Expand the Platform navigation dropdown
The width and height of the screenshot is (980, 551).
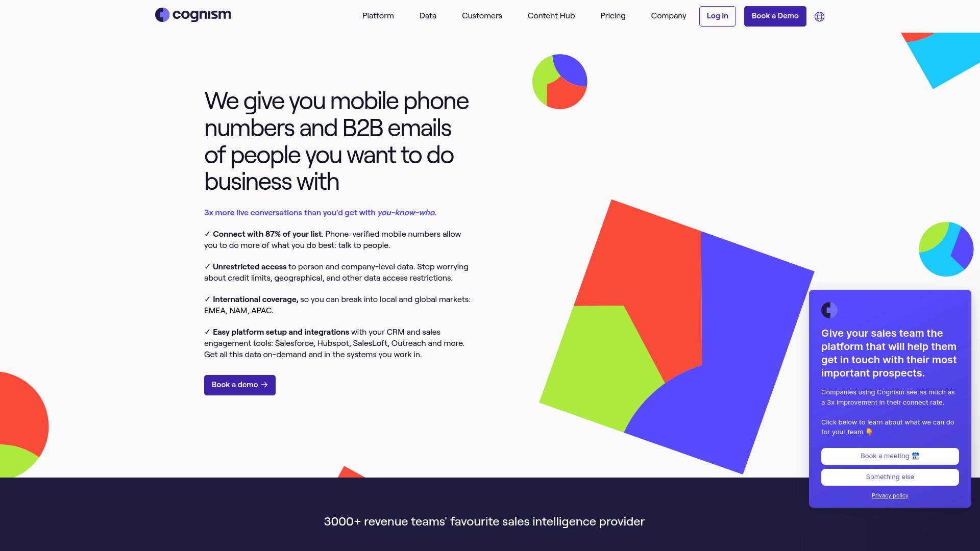pyautogui.click(x=378, y=16)
